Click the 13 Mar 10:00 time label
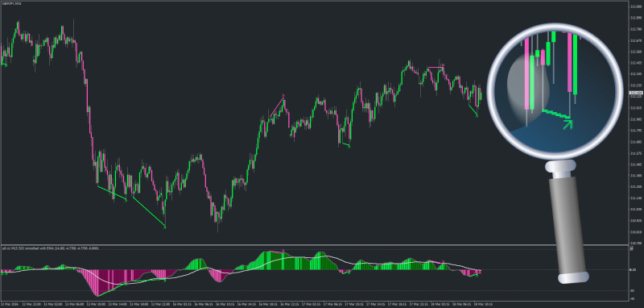Viewport: 644px width, 308px height. pos(97,304)
